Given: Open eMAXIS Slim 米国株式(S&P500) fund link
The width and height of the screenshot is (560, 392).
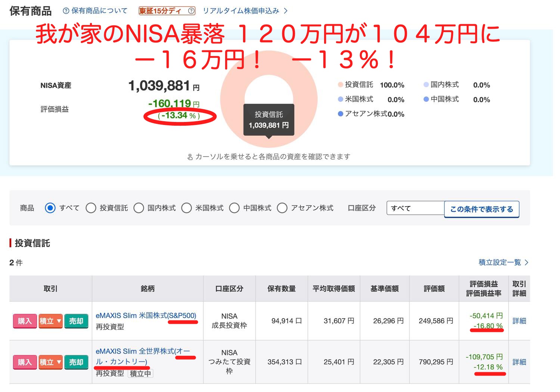Looking at the screenshot, I should 146,316.
